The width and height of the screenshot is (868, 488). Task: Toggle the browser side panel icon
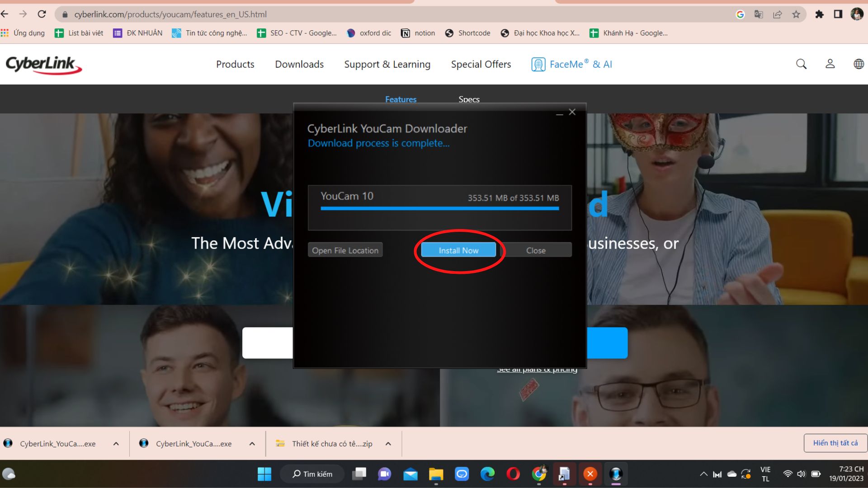[838, 14]
